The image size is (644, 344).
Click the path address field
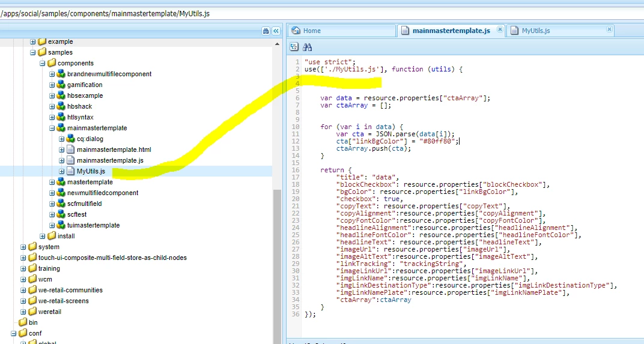tap(322, 14)
